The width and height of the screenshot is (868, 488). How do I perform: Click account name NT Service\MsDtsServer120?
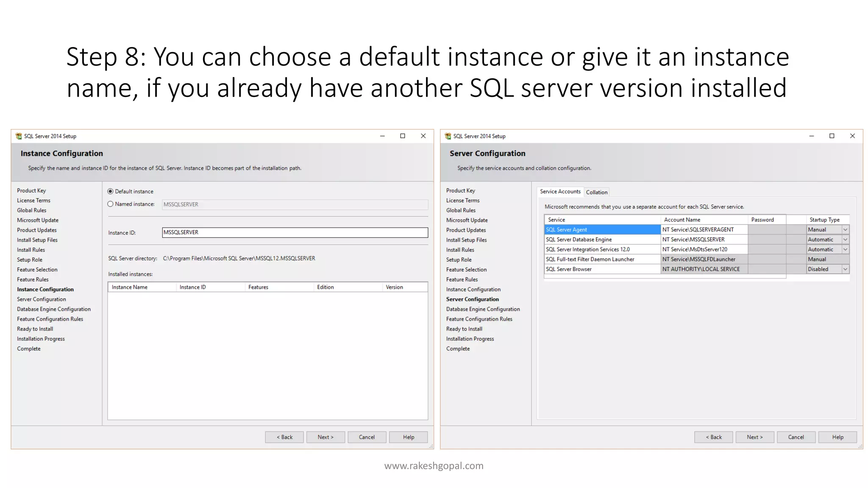pyautogui.click(x=704, y=250)
